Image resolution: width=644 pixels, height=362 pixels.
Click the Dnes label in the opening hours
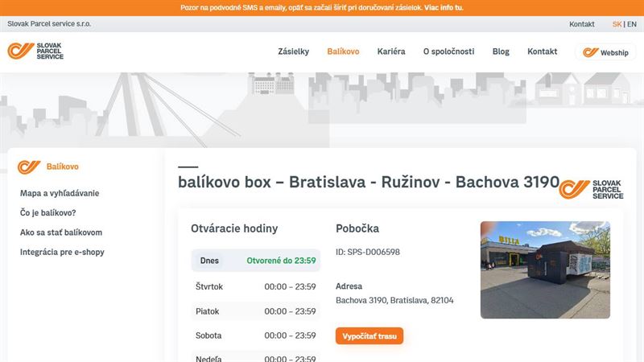coord(209,261)
